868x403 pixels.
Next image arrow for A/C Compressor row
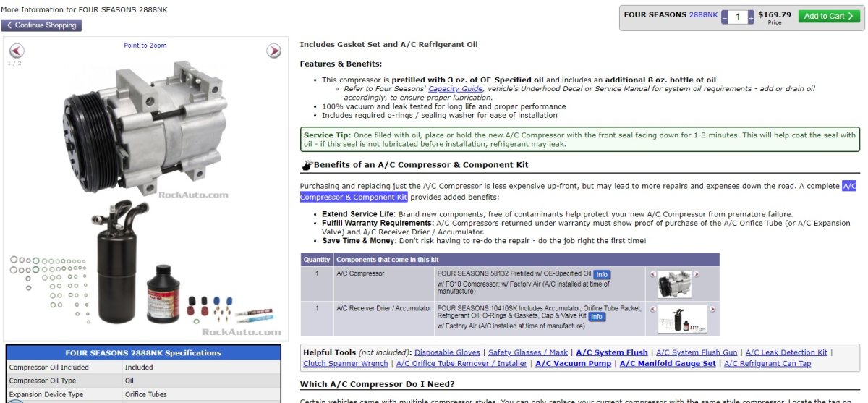click(x=697, y=274)
